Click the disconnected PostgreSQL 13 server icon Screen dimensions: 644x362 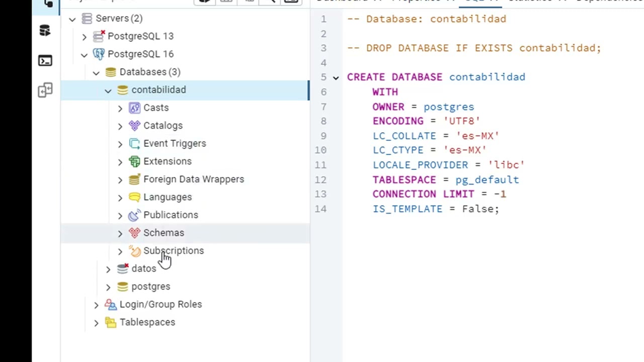99,36
